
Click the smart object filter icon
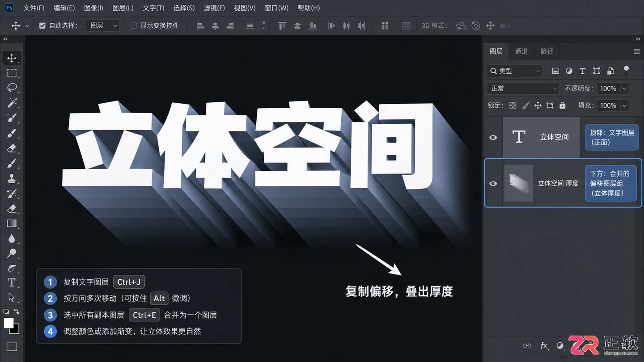click(x=610, y=71)
